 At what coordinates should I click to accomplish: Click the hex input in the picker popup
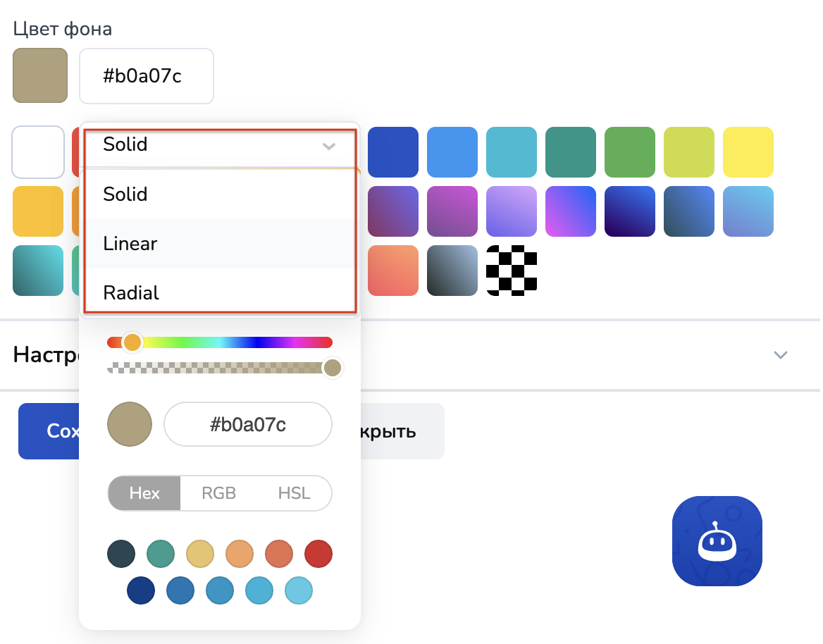pos(247,424)
